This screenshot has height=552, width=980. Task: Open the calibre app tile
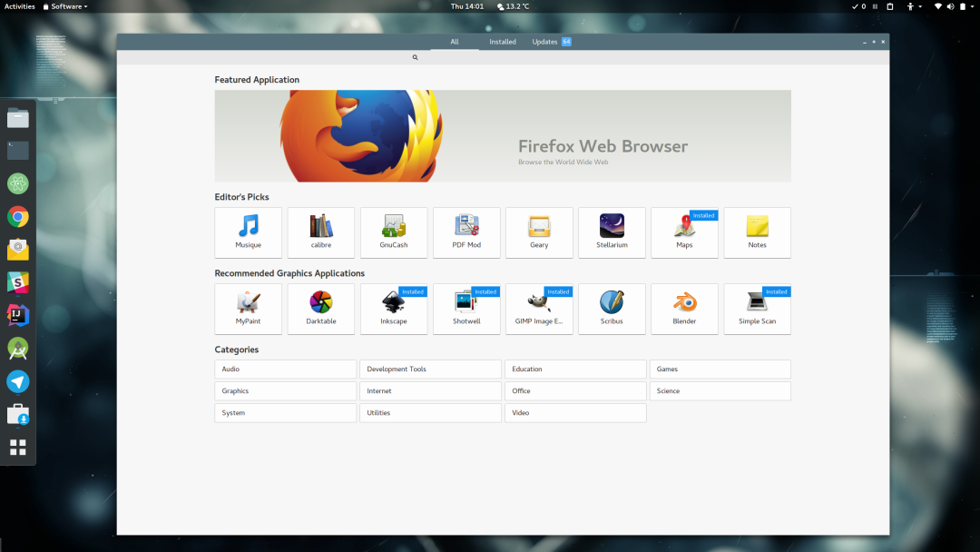click(x=320, y=232)
